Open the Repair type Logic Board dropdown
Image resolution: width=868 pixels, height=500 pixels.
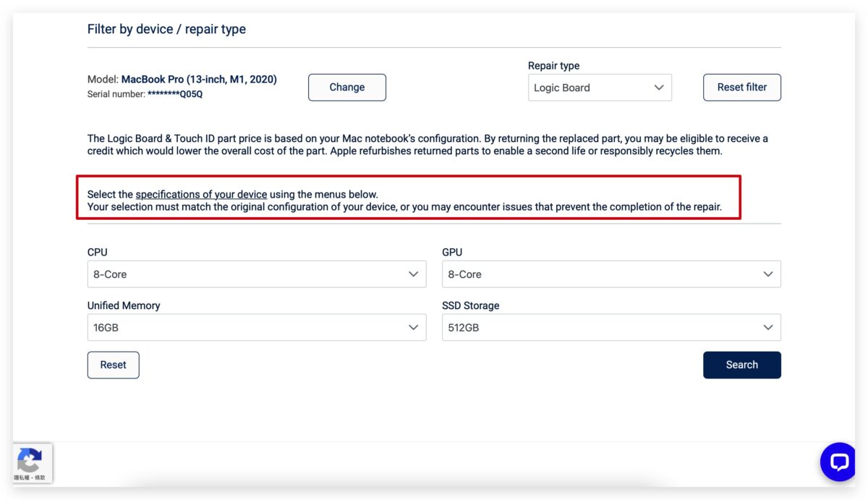pyautogui.click(x=600, y=88)
